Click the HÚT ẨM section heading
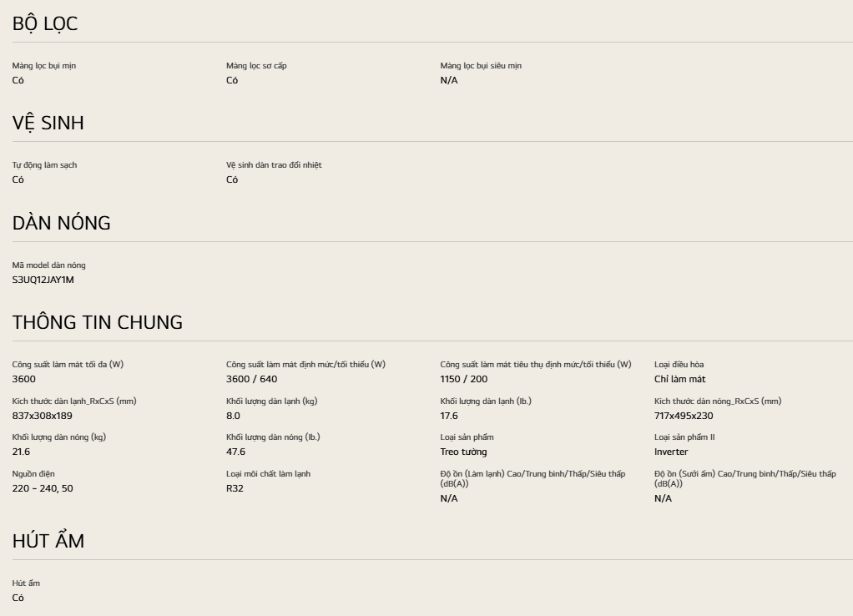The image size is (853, 616). 48,541
